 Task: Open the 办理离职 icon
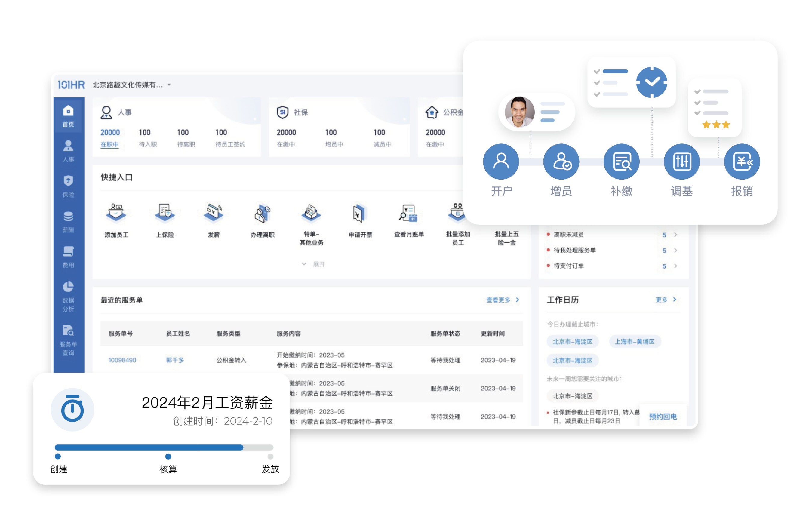point(262,214)
